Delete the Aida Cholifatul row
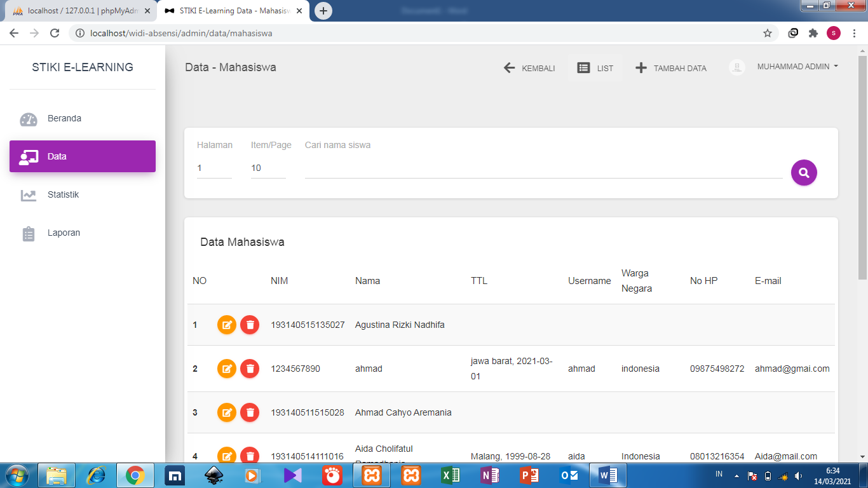The image size is (868, 488). 250,456
